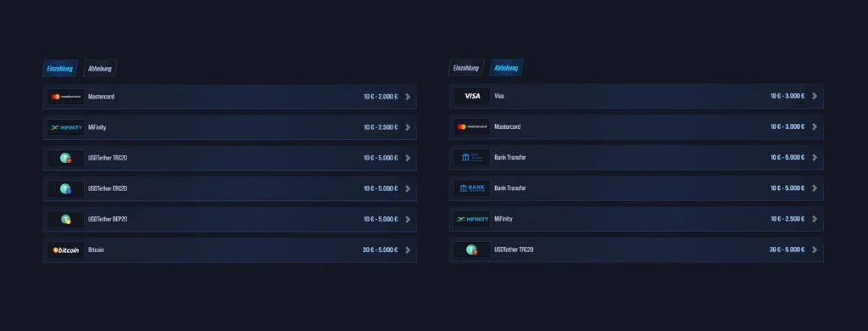Click Tether icon in USDTether BEP20 row
The width and height of the screenshot is (868, 331).
(66, 220)
